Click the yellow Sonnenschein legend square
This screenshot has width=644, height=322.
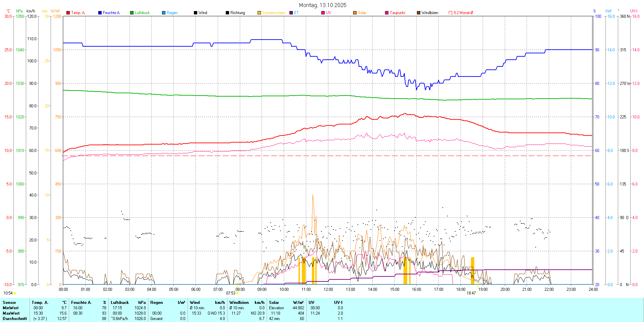pyautogui.click(x=259, y=13)
